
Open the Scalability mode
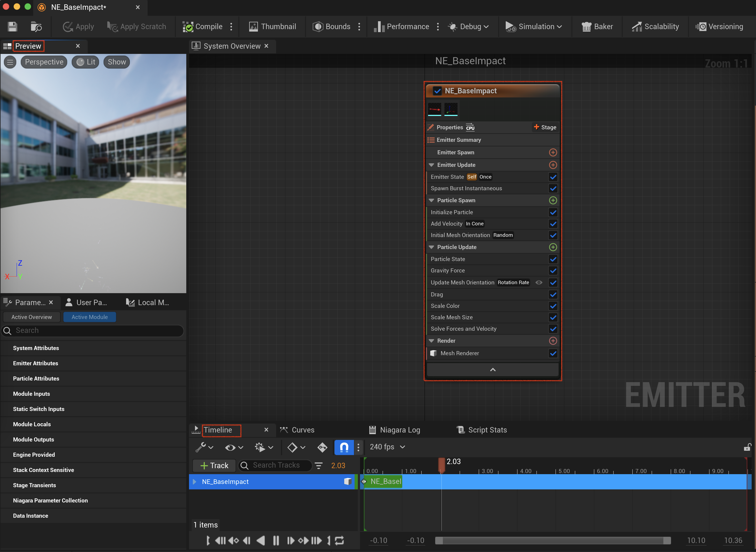click(x=655, y=26)
